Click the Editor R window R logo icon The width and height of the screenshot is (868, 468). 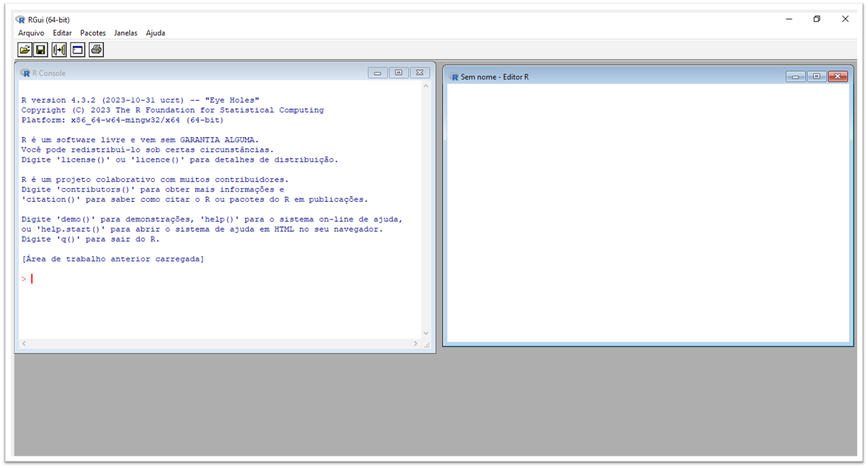(x=454, y=77)
